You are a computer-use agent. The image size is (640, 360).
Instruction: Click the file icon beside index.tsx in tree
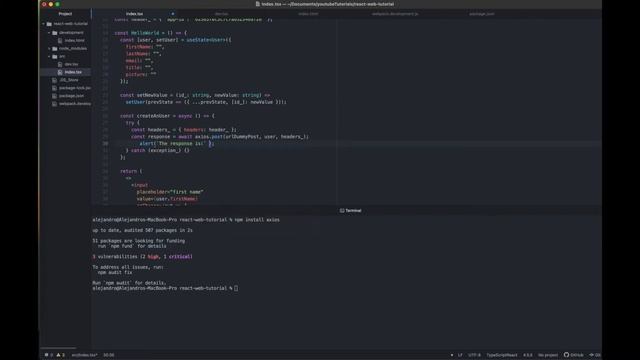[x=60, y=72]
